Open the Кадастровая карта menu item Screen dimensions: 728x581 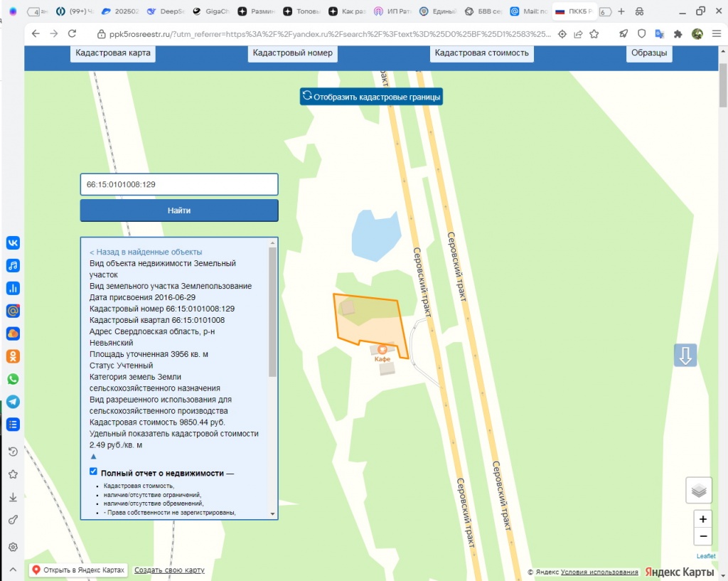pyautogui.click(x=112, y=53)
